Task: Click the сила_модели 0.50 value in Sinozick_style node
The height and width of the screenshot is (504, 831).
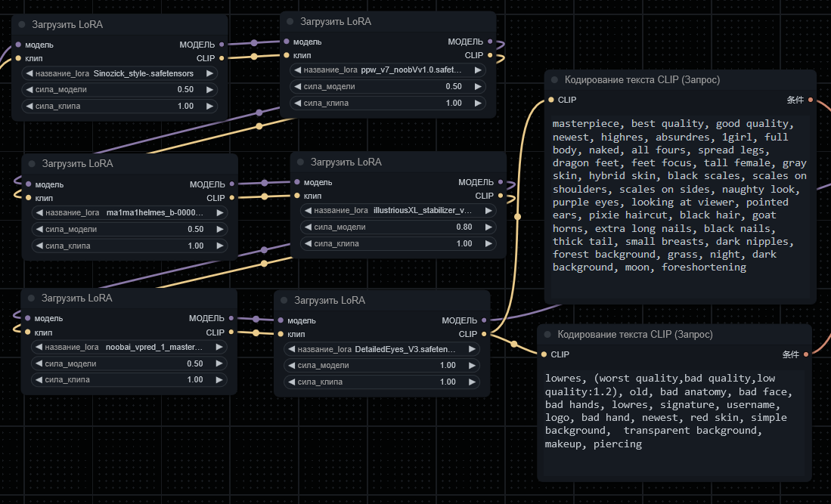Action: tap(185, 90)
